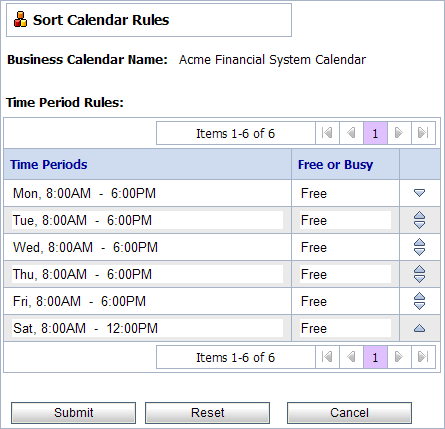
Task: Go to next page in bottom pager
Action: tap(399, 357)
